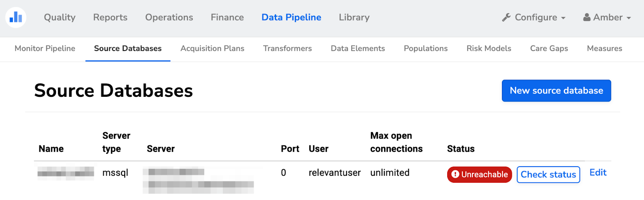Open the Care Gaps tab
This screenshot has width=644, height=200.
click(x=549, y=49)
